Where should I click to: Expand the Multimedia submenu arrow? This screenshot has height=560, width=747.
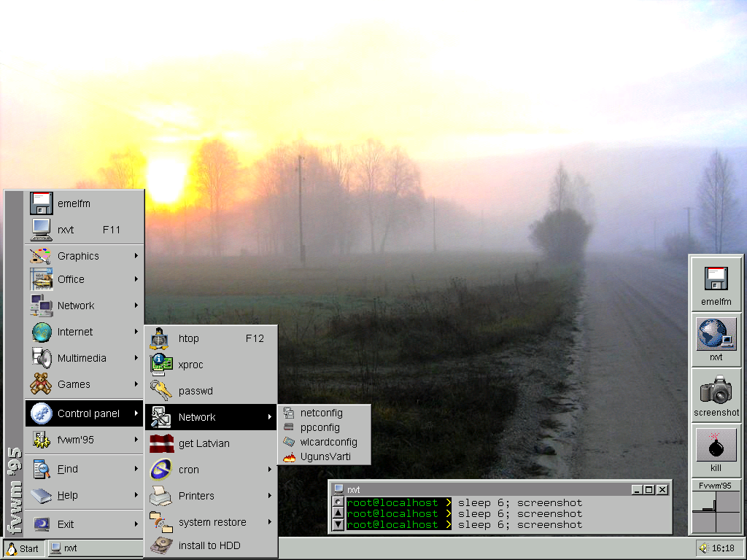click(136, 357)
